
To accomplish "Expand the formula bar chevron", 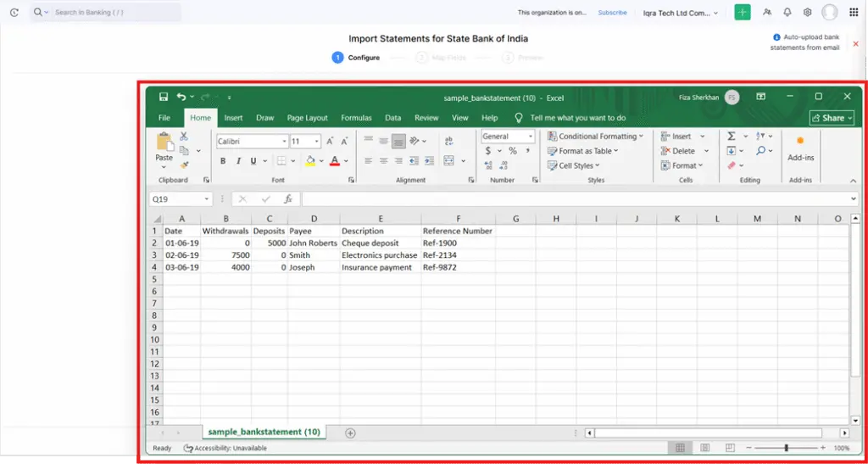I will click(853, 199).
